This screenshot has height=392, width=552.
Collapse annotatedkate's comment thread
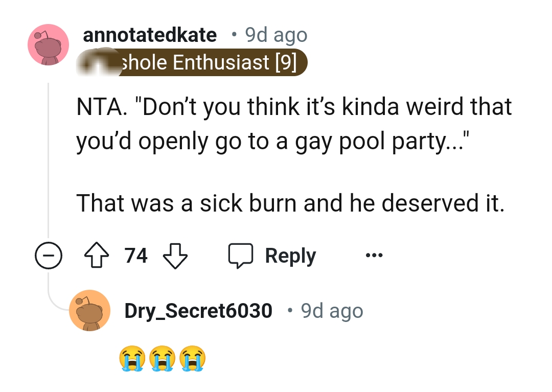pos(49,255)
